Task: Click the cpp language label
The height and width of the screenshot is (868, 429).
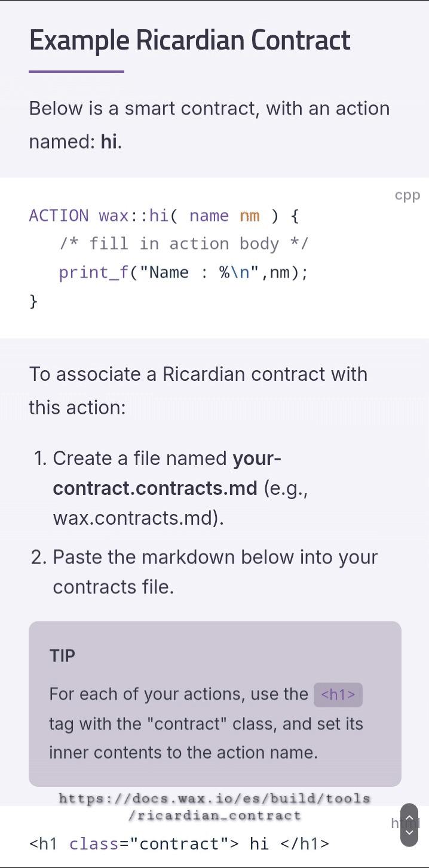Action: 407,195
